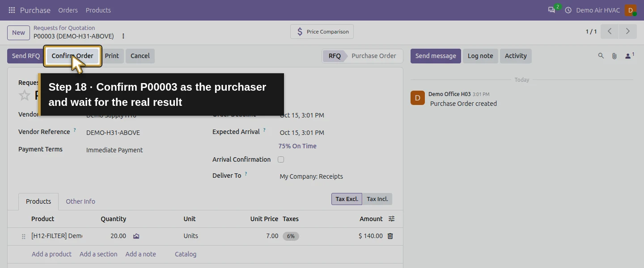Open the 75% On Time link
644x268 pixels.
tap(297, 146)
